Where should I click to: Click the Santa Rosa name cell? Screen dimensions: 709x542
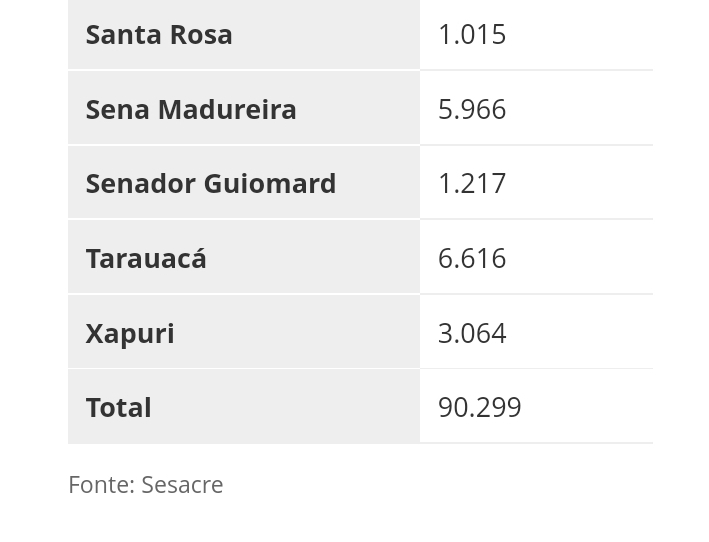pos(243,34)
